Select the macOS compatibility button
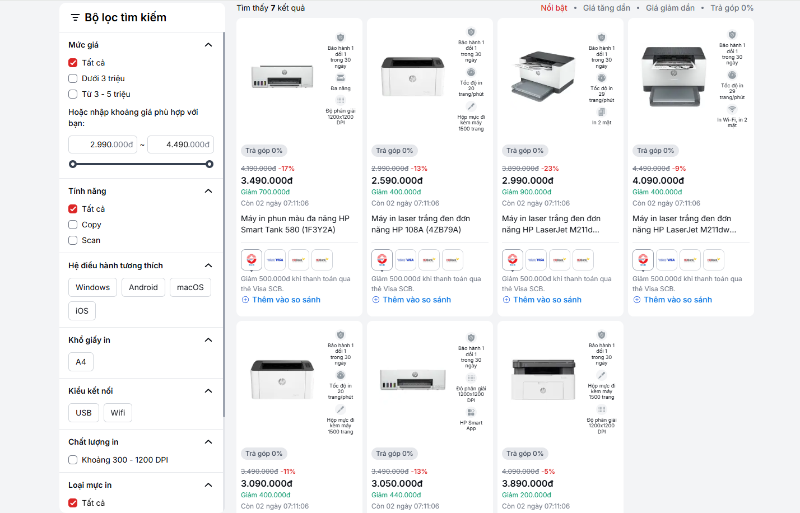The width and height of the screenshot is (800, 513). click(x=190, y=288)
